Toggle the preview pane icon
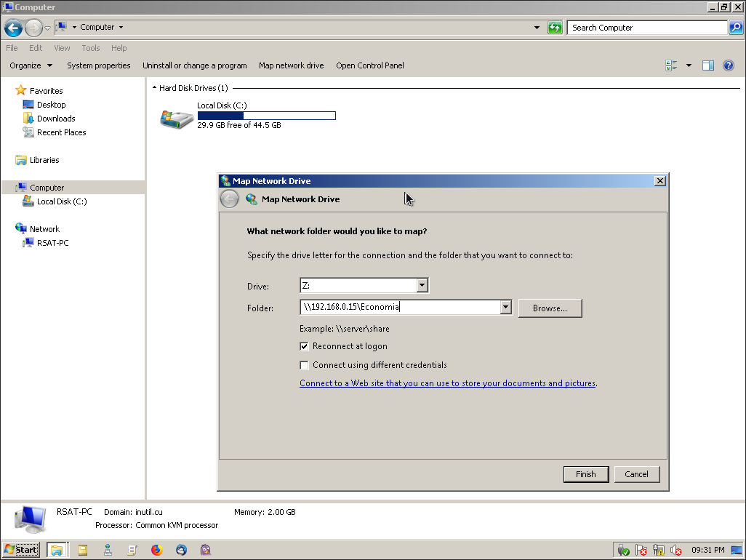746x560 pixels. click(x=708, y=65)
